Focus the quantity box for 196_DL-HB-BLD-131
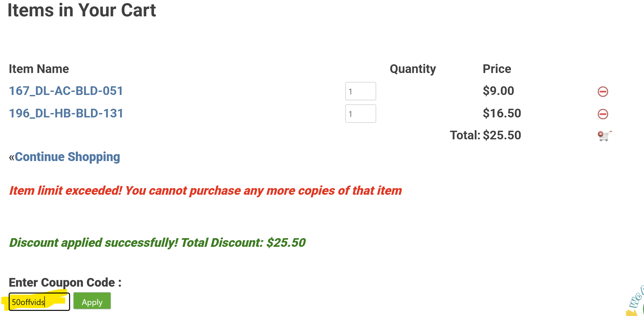 coord(360,114)
